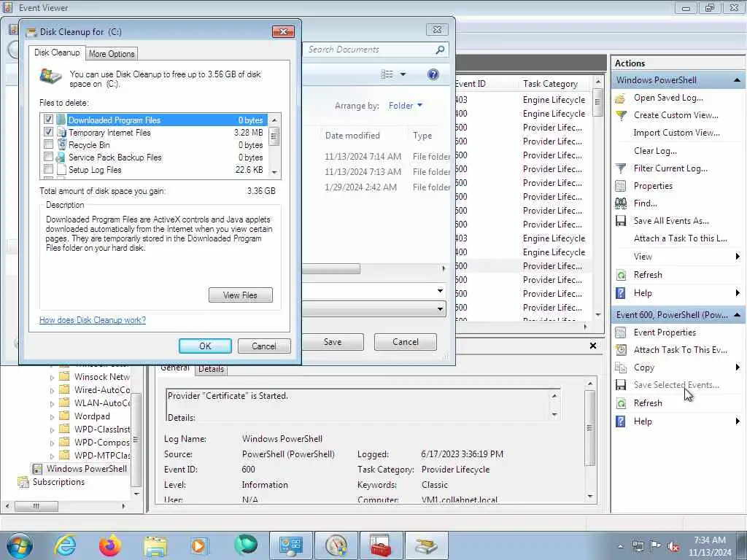The image size is (747, 560).
Task: Click the Help icon under the Event 600 section
Action: (620, 421)
